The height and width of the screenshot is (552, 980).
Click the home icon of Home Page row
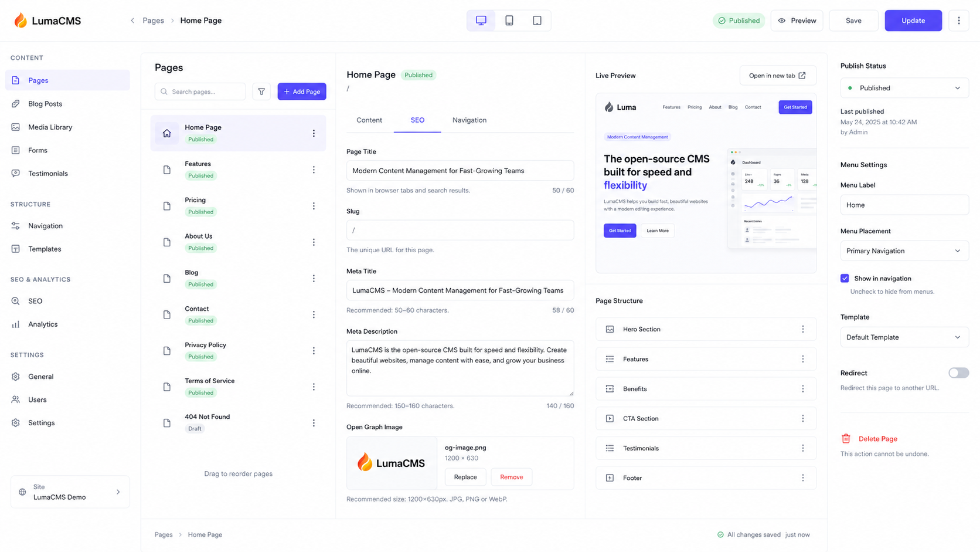tap(167, 133)
